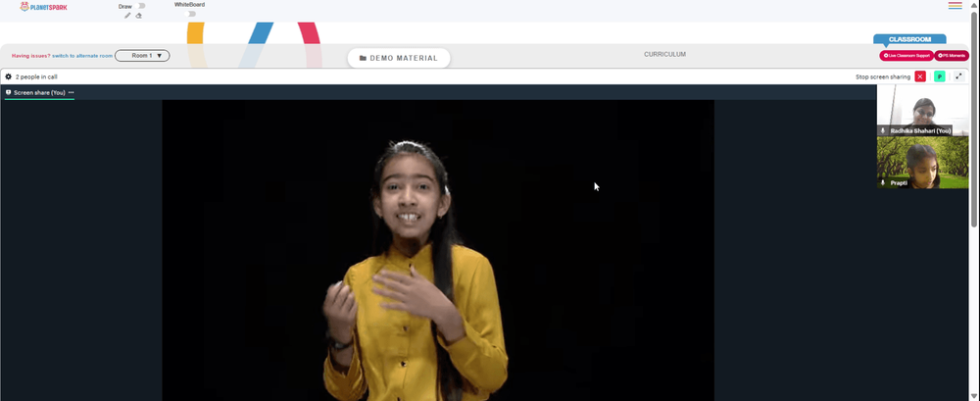Click the PS Moments button
980x401 pixels.
952,56
